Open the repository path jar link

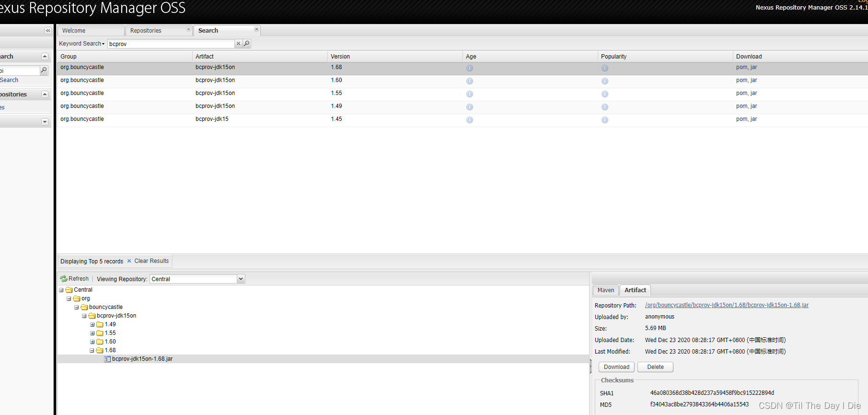pos(727,305)
